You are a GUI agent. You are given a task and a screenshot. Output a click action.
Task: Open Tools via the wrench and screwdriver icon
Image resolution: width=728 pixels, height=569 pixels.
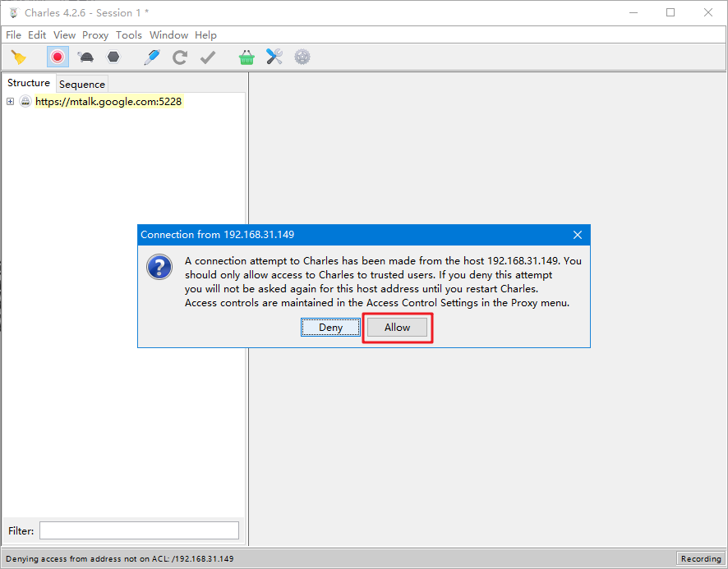pyautogui.click(x=274, y=57)
